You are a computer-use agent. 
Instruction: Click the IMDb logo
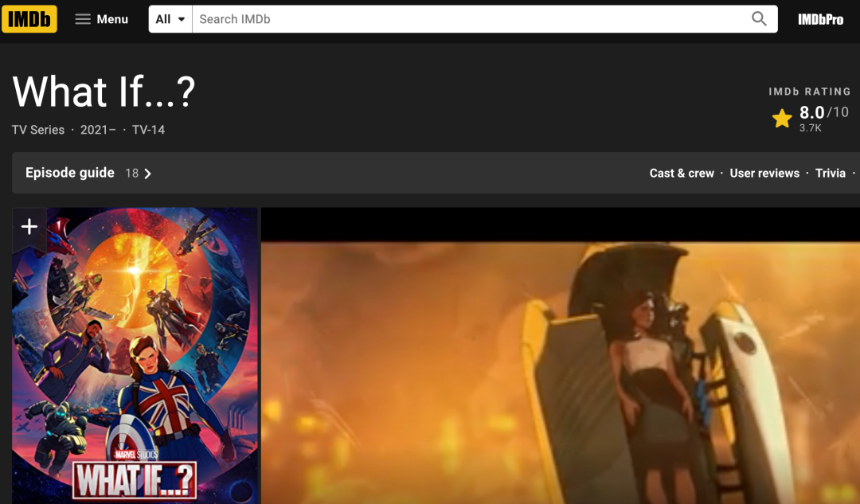29,19
